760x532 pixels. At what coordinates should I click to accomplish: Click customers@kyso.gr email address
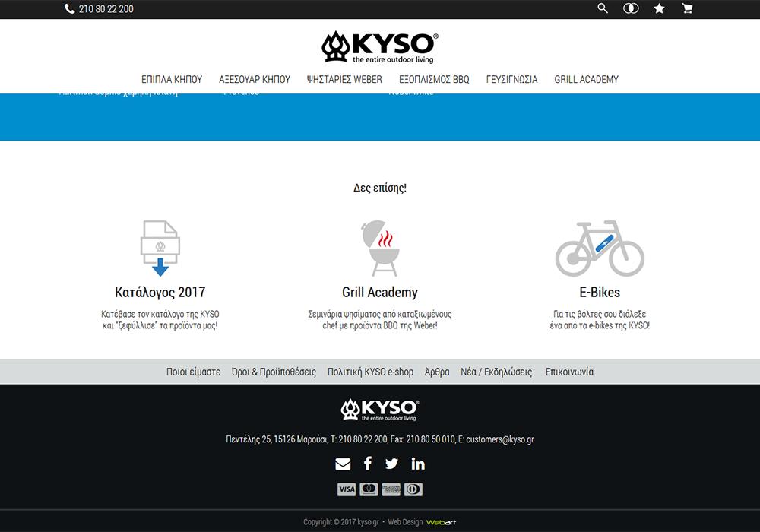pyautogui.click(x=500, y=439)
